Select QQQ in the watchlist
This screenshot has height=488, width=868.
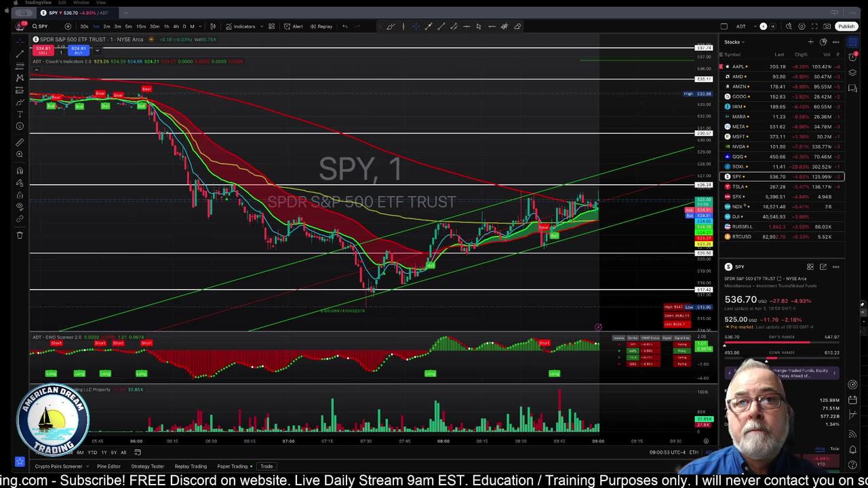coord(782,157)
